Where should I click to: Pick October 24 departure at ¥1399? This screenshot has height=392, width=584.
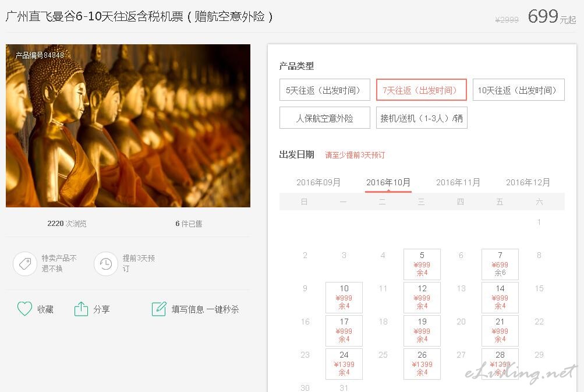(344, 363)
